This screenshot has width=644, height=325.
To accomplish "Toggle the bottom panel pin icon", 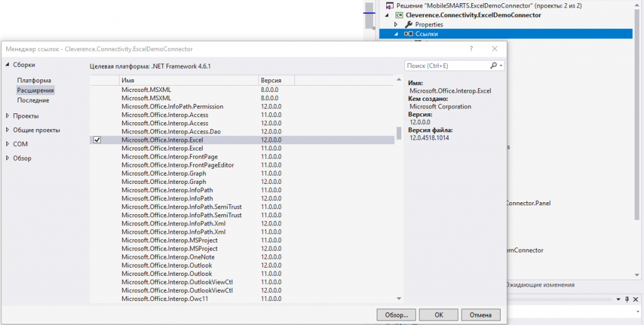I will 627,300.
